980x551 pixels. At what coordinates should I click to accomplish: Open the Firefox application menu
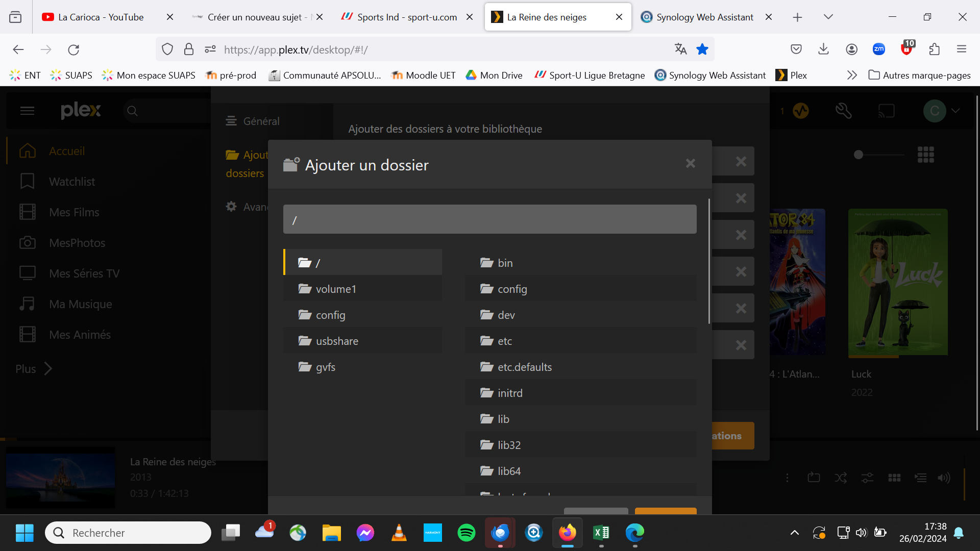tap(962, 49)
